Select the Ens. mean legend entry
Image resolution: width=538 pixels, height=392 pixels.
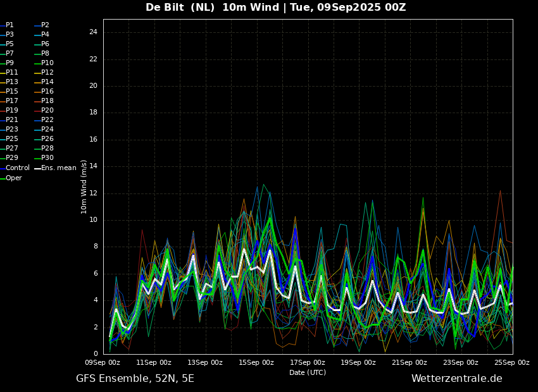[56, 168]
